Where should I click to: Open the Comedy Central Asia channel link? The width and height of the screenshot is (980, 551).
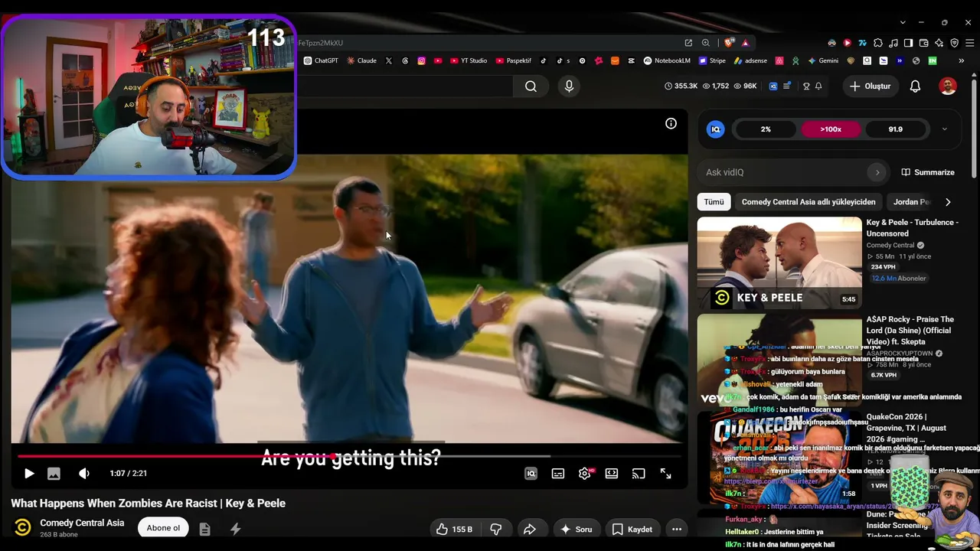coord(82,523)
